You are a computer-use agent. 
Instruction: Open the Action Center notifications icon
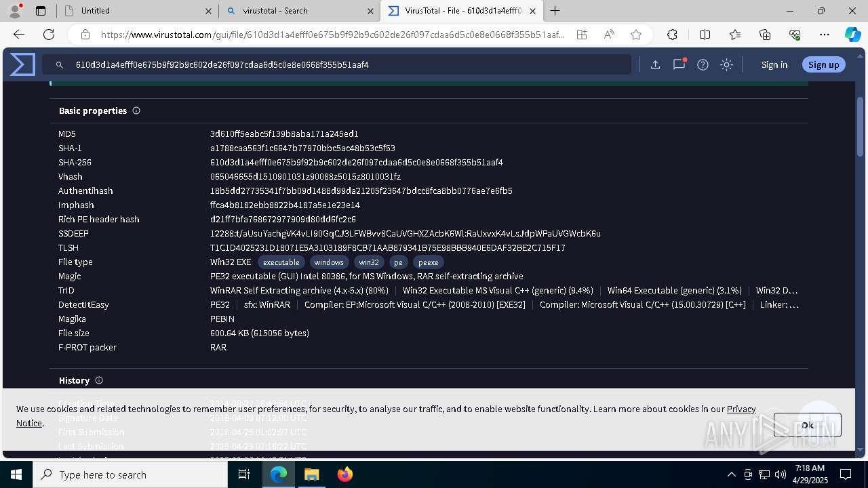coord(846,474)
